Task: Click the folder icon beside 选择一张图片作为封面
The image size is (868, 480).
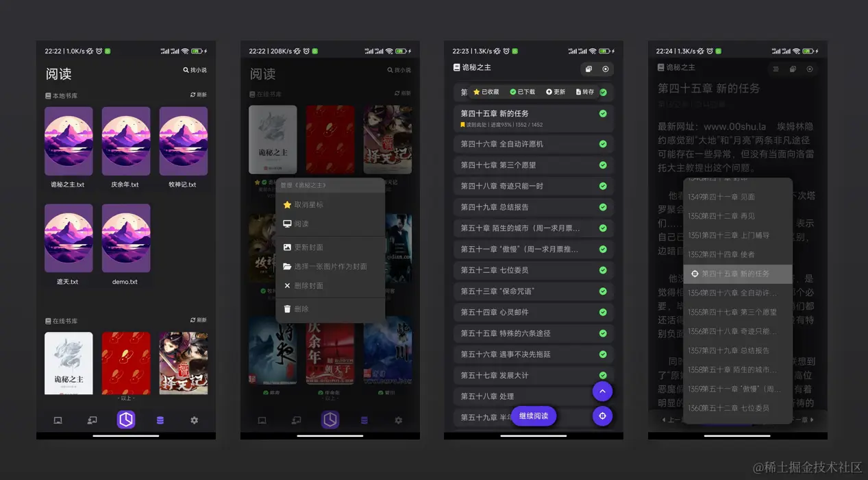Action: [287, 266]
